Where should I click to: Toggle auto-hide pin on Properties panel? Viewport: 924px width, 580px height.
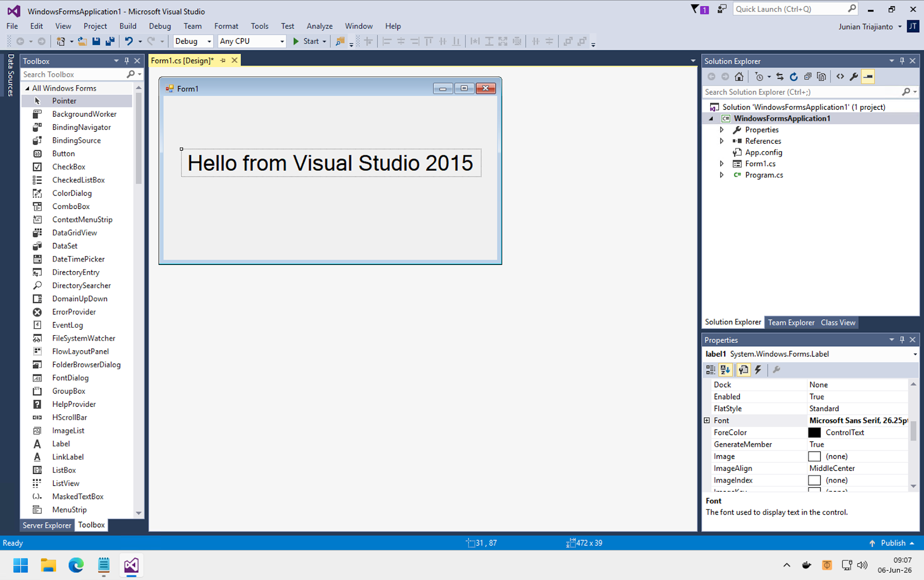pyautogui.click(x=902, y=339)
